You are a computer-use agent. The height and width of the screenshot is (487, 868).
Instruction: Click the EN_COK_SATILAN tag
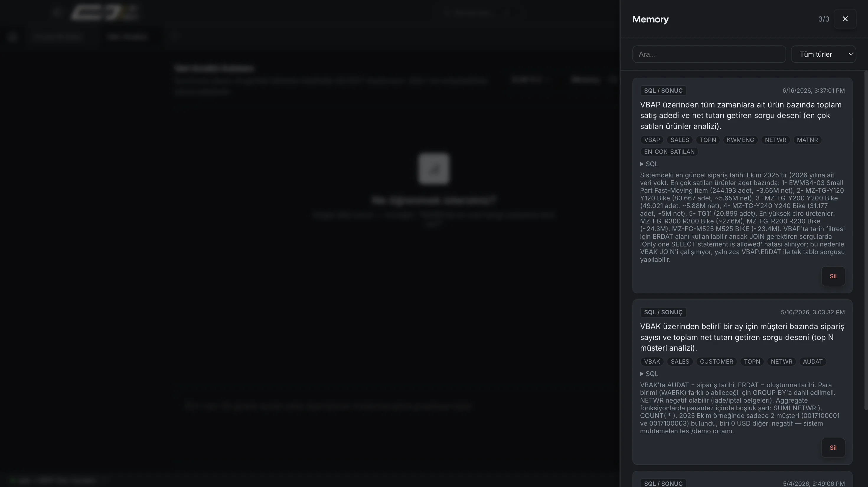[x=669, y=152]
